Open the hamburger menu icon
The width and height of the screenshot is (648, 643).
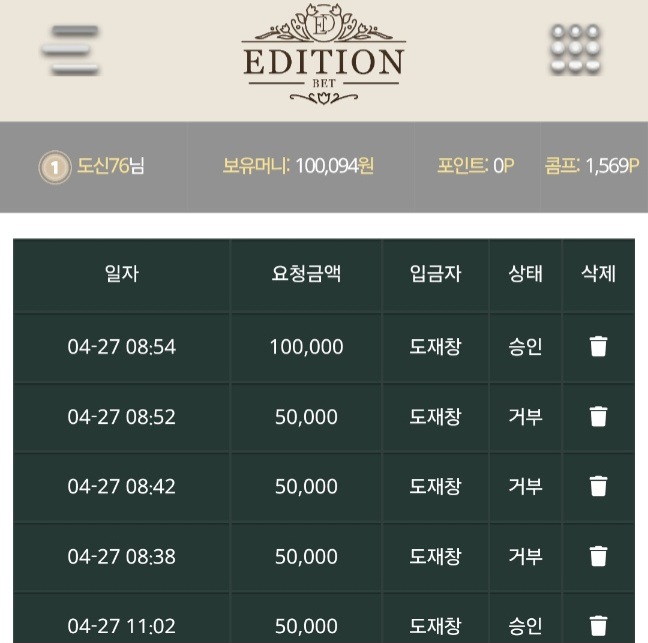tap(71, 50)
